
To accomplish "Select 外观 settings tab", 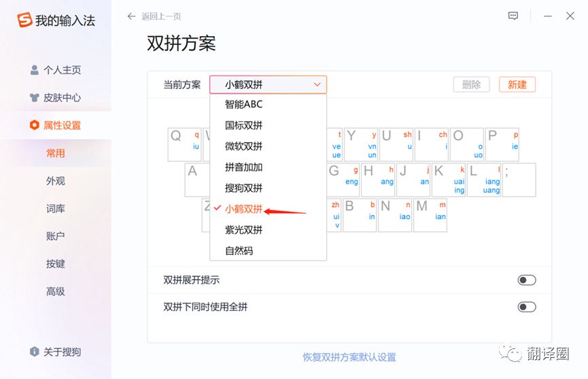I will [56, 181].
